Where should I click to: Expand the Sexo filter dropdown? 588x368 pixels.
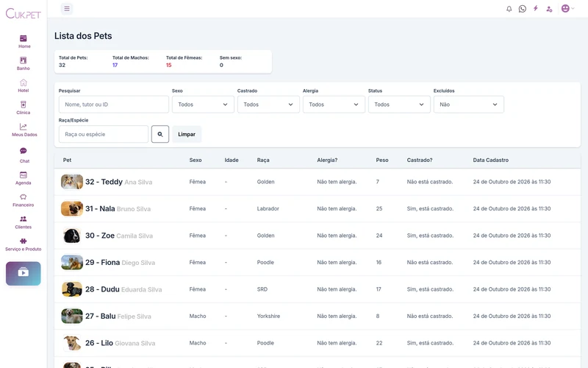[x=203, y=105]
